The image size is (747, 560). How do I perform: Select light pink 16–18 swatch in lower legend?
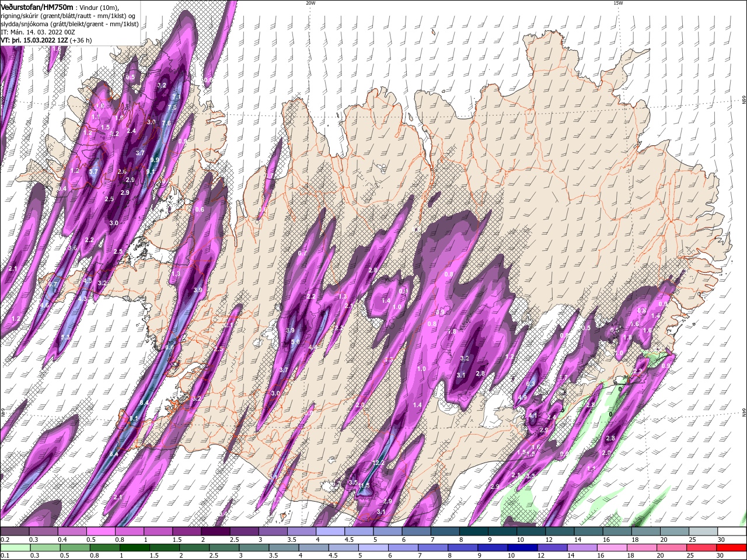click(x=612, y=548)
